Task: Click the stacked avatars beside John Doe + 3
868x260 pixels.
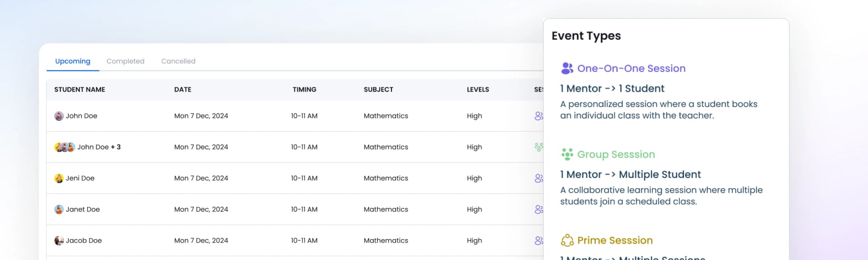Action: tap(65, 147)
